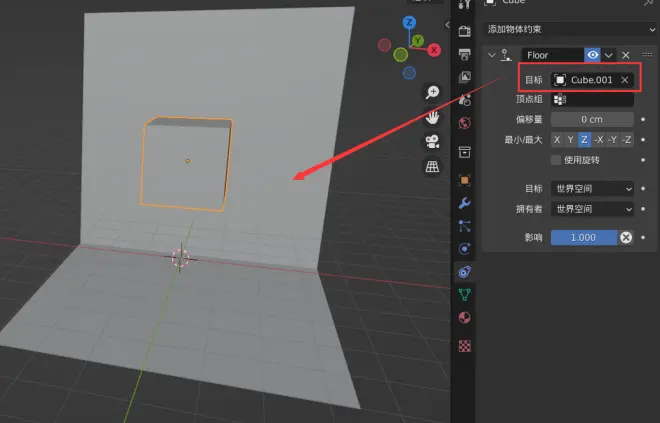Clear the Cube.001 target field
This screenshot has width=660, height=423.
(x=625, y=80)
